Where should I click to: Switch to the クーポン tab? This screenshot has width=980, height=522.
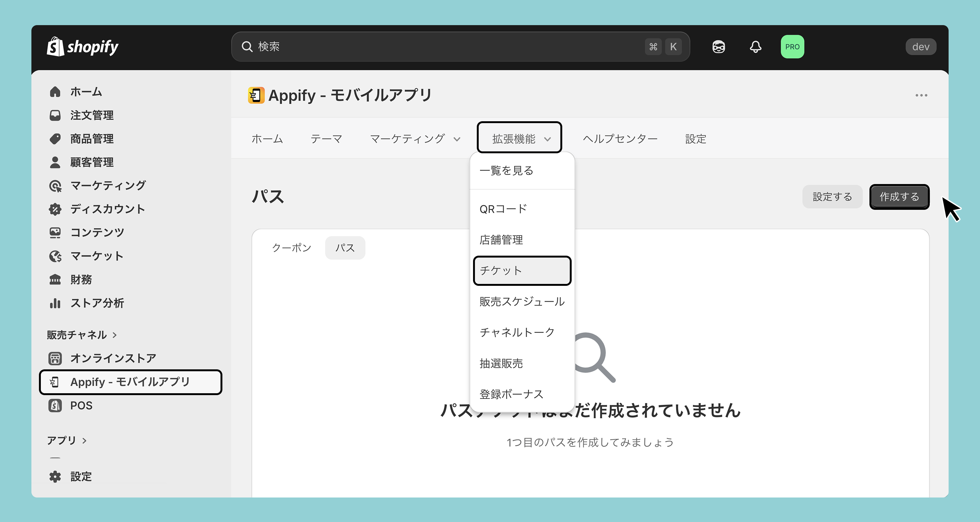click(x=291, y=248)
